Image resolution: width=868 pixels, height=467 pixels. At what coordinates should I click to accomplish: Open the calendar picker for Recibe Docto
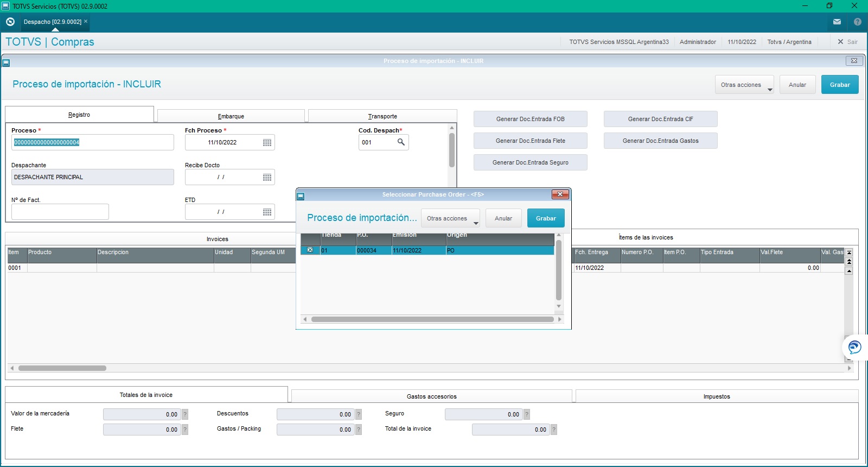click(x=267, y=177)
